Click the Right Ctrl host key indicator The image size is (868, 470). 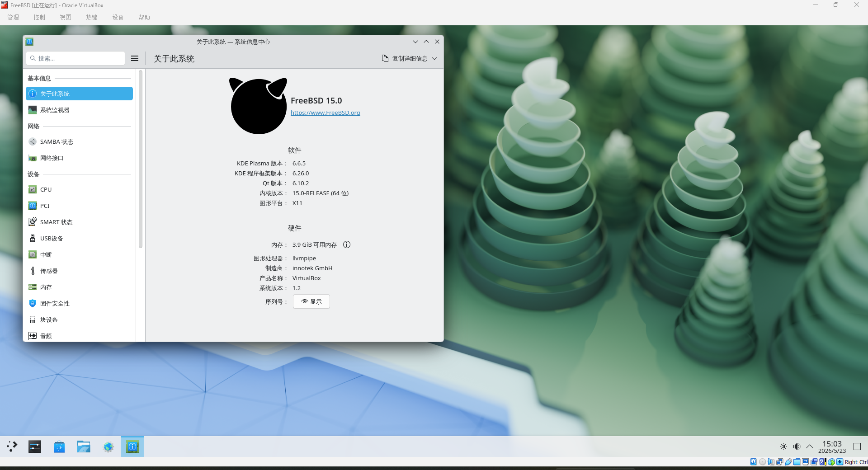(x=856, y=462)
